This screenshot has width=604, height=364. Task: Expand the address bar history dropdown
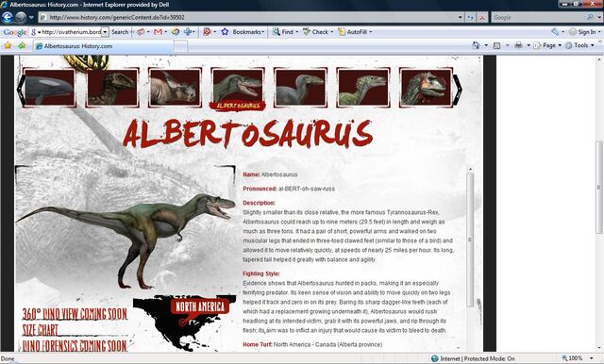(460, 17)
